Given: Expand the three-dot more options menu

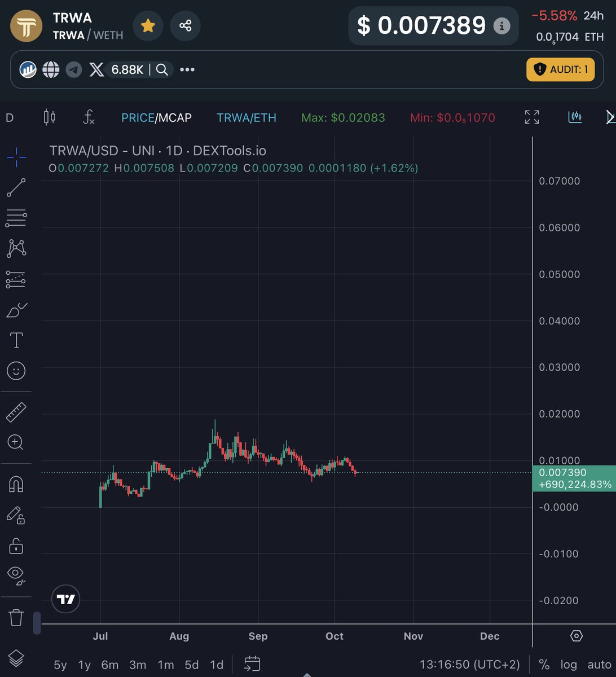Looking at the screenshot, I should [x=187, y=69].
